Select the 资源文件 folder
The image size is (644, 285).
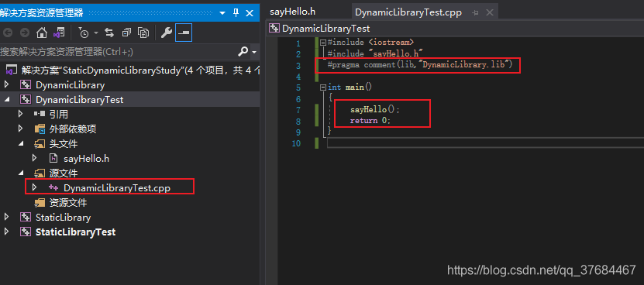pos(68,203)
